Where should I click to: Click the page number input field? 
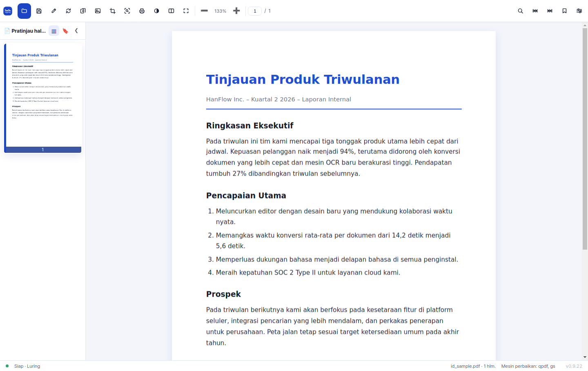[x=255, y=11]
